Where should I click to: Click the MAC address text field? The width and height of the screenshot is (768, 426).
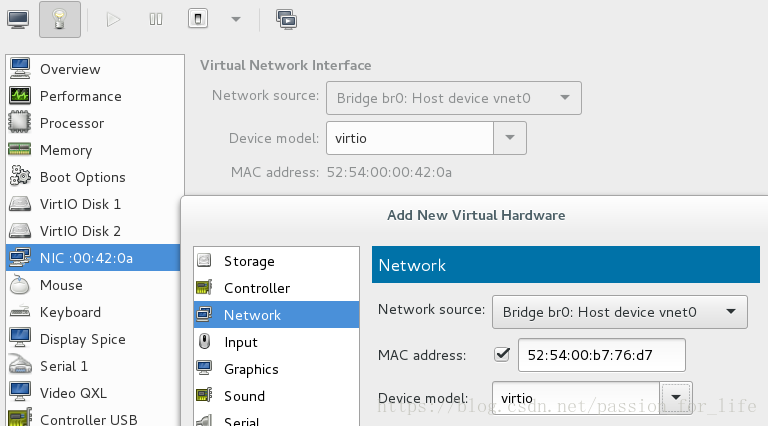point(601,355)
